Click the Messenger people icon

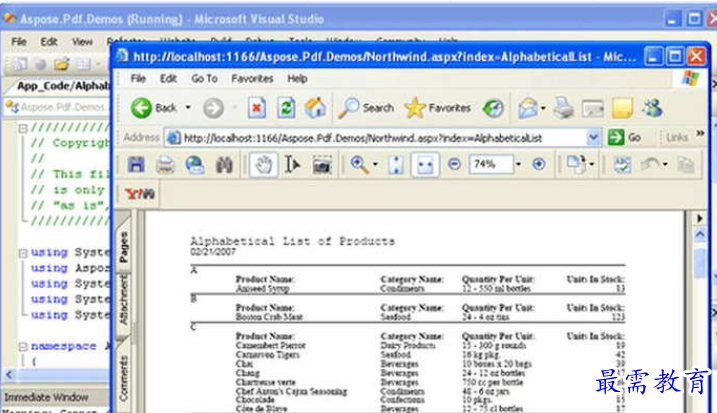tap(652, 108)
